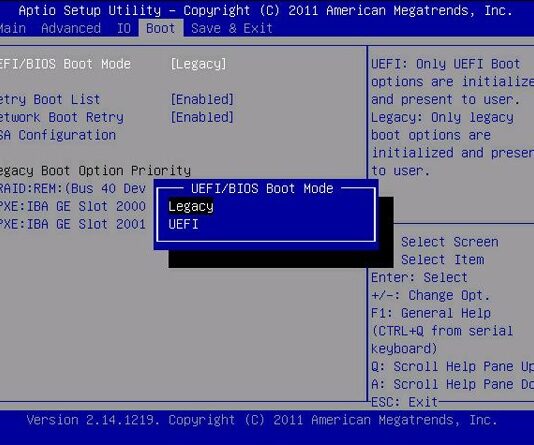Open the Main tab
The height and width of the screenshot is (445, 534).
pos(13,28)
